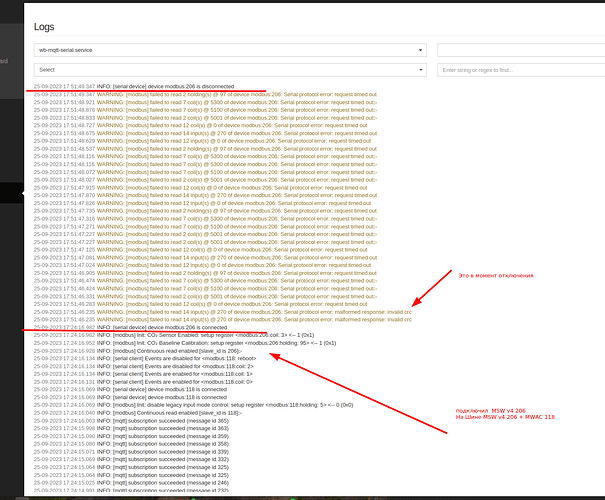Click the 17:51:48.876 WARNING log line
This screenshot has width=605, height=500.
(205, 110)
